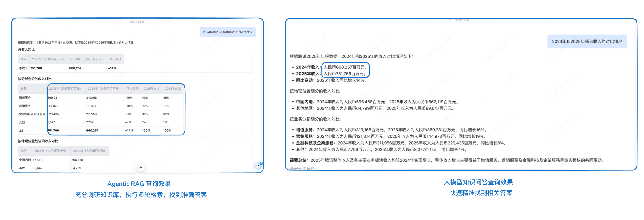The image size is (644, 220).
Task: Click the 89,647 table cell
Action: click(x=38, y=168)
